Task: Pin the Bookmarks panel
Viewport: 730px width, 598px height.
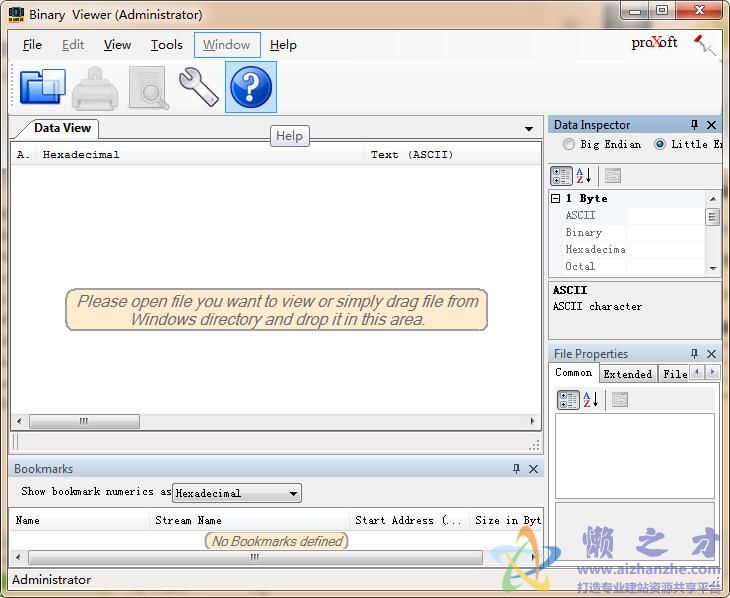Action: click(x=516, y=469)
